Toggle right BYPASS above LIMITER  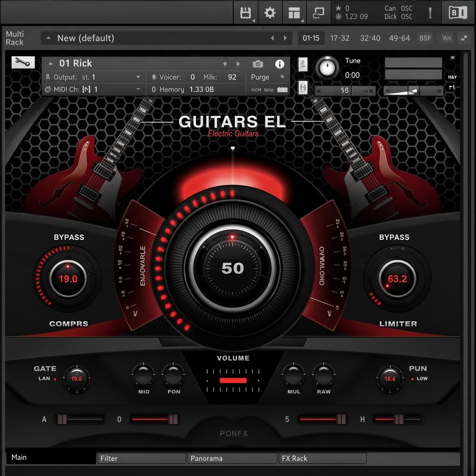(394, 237)
